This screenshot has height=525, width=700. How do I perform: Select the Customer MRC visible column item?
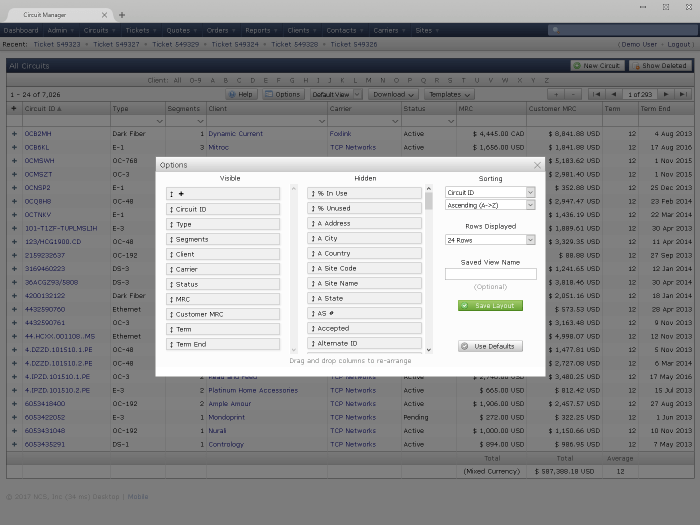pyautogui.click(x=223, y=314)
